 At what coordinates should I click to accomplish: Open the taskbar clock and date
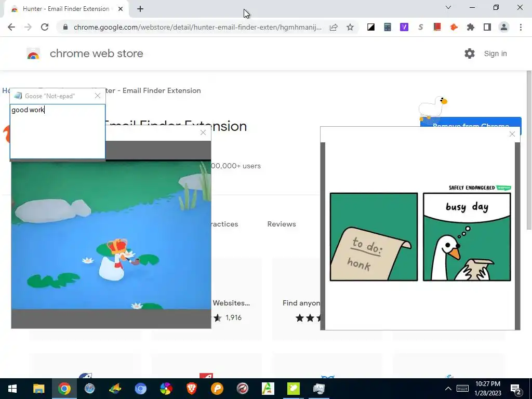click(x=488, y=389)
